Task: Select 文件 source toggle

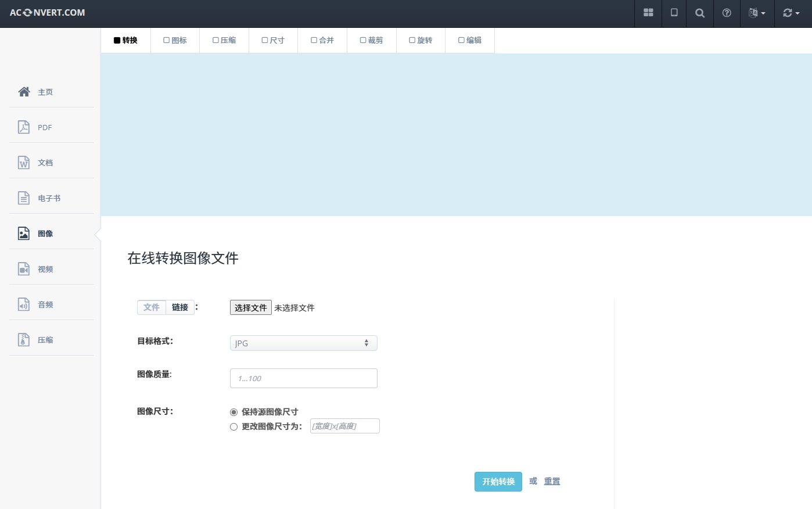Action: click(x=152, y=307)
